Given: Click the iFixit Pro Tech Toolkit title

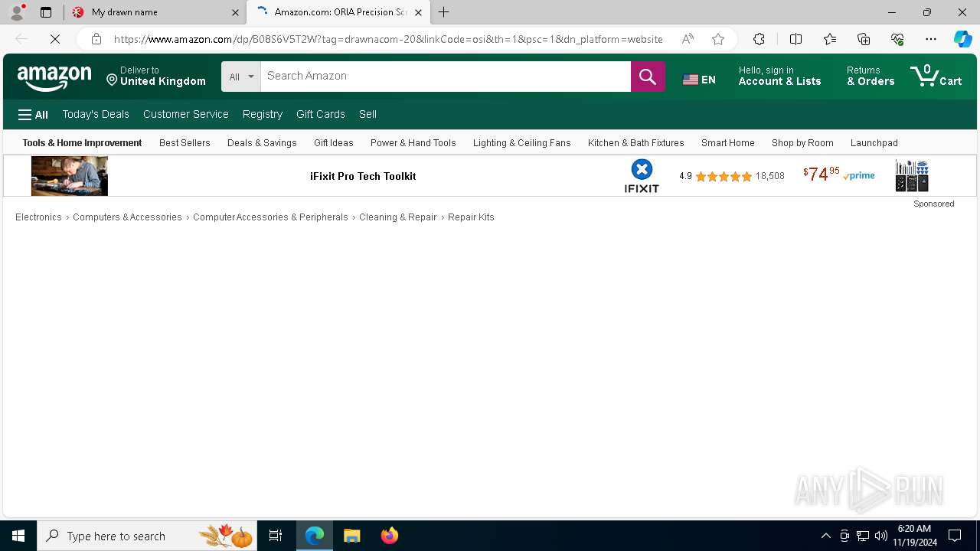Looking at the screenshot, I should (x=363, y=176).
